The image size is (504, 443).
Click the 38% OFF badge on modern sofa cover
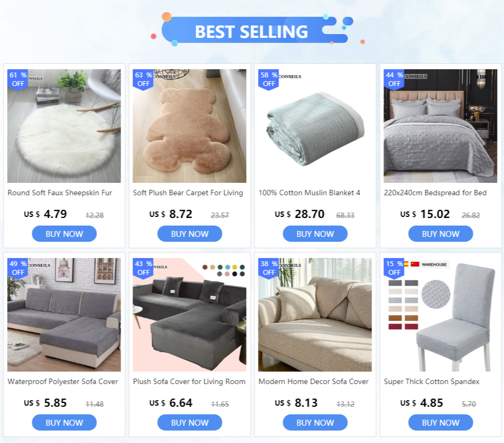point(268,268)
